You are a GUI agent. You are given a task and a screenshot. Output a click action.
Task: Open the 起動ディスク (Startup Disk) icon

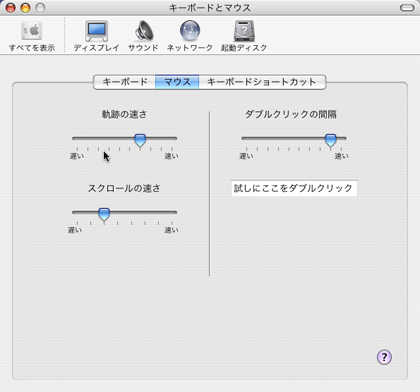tap(244, 31)
